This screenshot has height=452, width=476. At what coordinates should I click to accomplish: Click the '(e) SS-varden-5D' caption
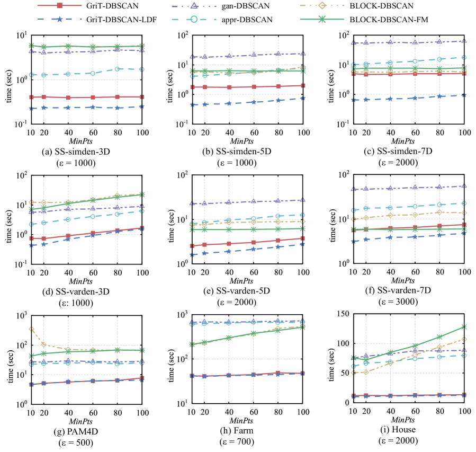point(237,291)
